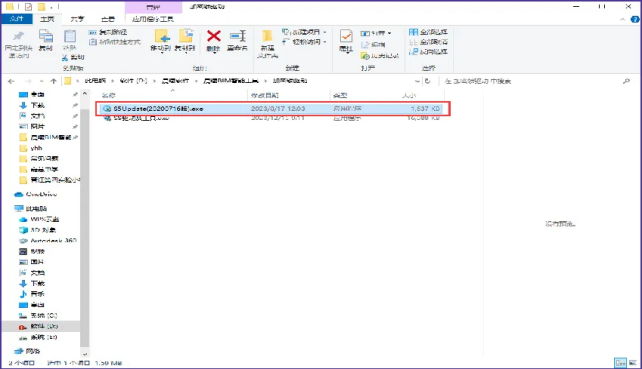
Task: Click the red X Delete icon in ribbon
Action: (x=213, y=36)
